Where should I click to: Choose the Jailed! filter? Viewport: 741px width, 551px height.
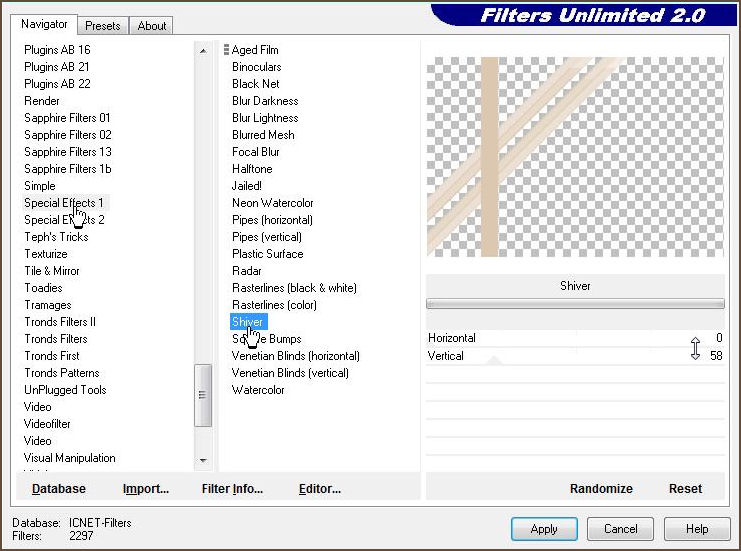(247, 186)
